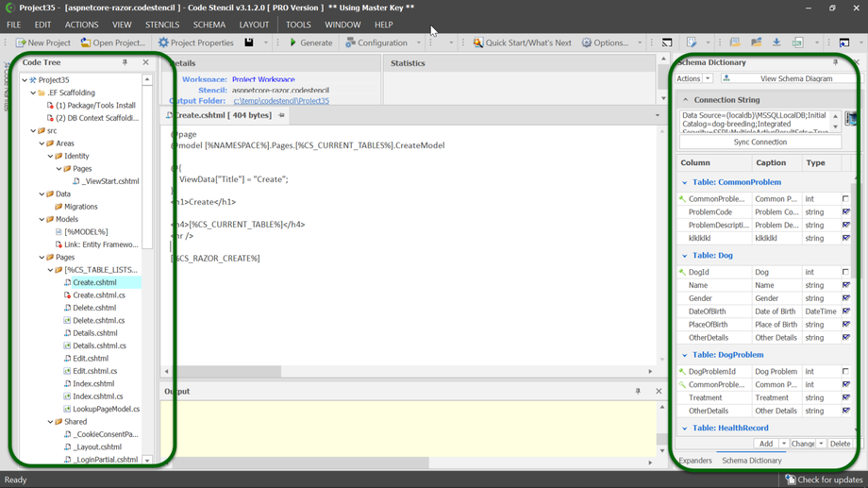Close the Output panel
The height and width of the screenshot is (488, 868).
click(x=659, y=391)
